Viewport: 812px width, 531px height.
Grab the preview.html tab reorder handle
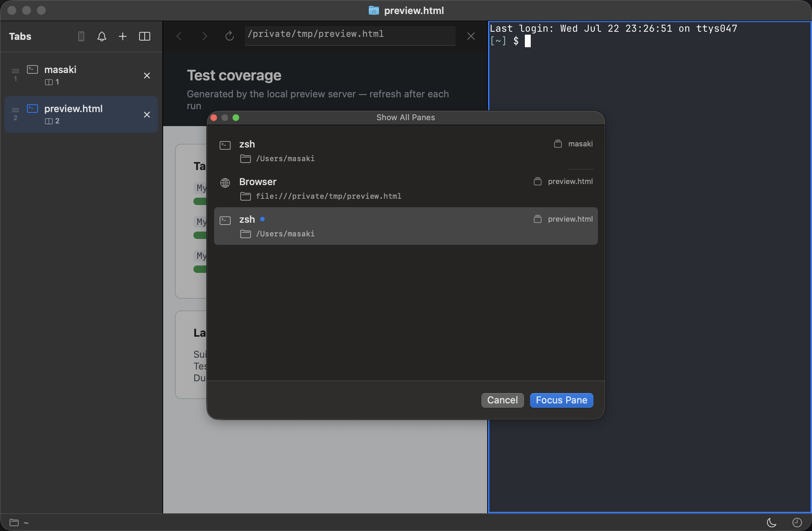[16, 110]
